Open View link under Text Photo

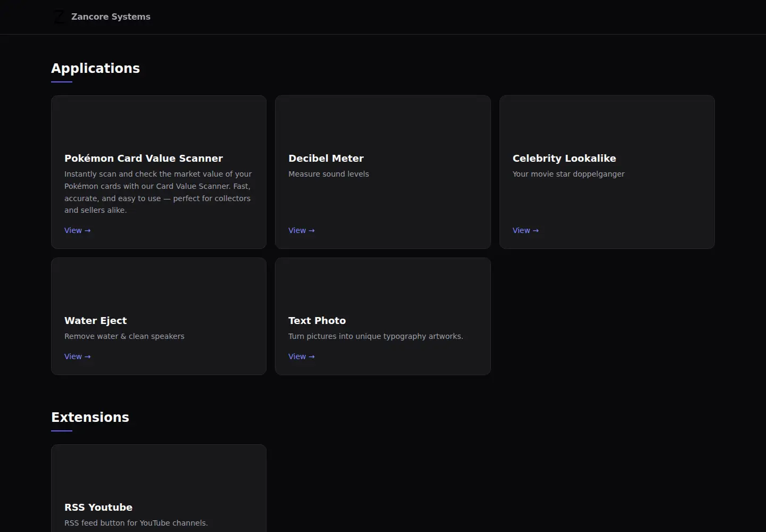302,356
